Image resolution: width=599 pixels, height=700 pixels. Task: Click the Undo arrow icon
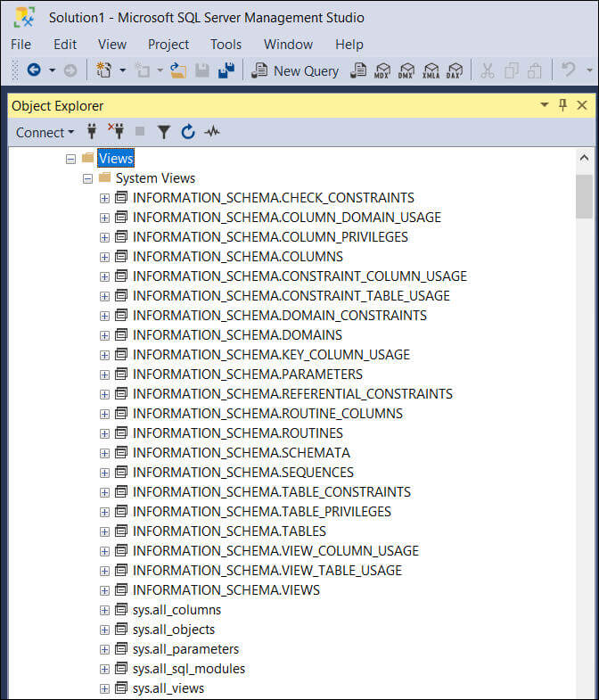569,70
